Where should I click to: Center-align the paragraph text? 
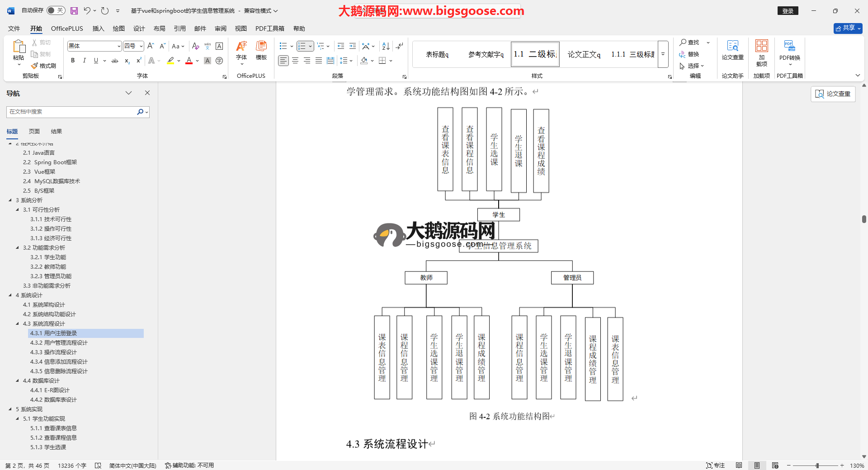coord(295,61)
